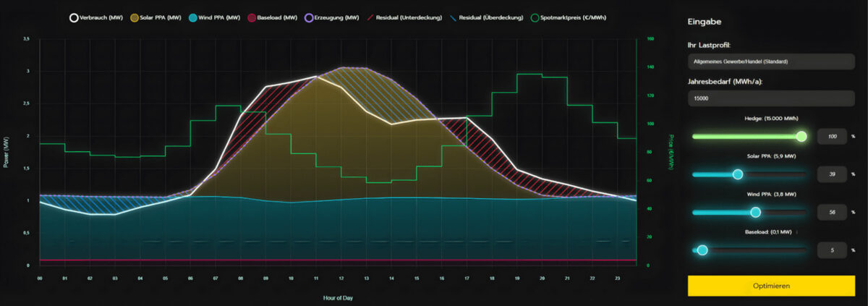The width and height of the screenshot is (868, 306).
Task: Click the yellow Optimieren button
Action: (x=771, y=286)
